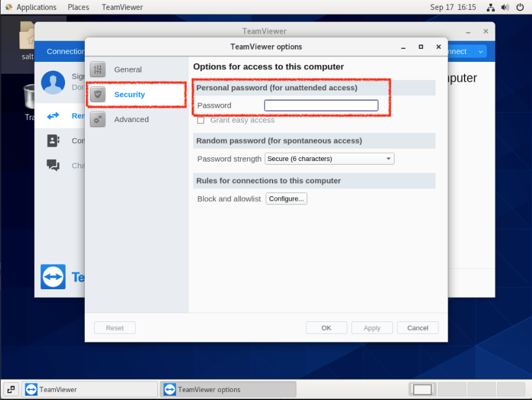Focus the personal Password input field
Image resolution: width=532 pixels, height=400 pixels.
[321, 105]
